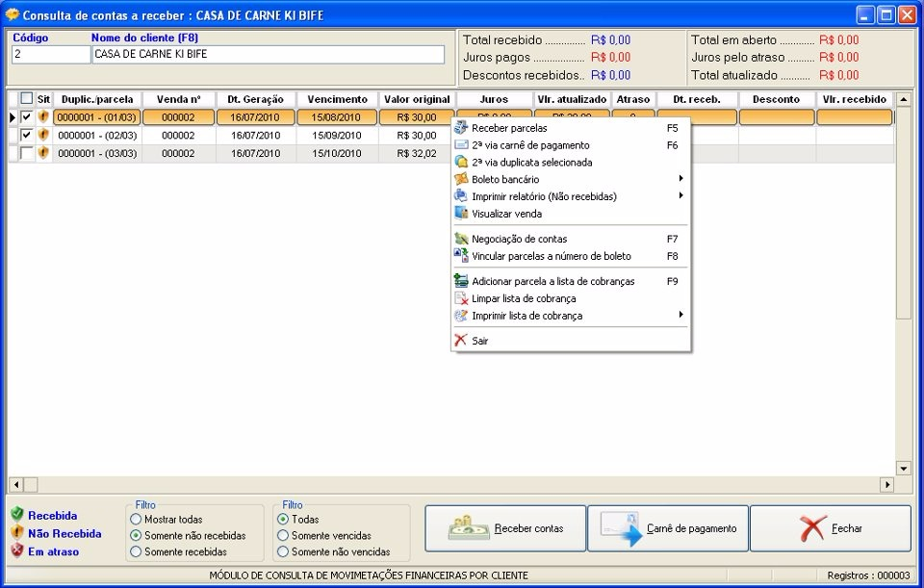Image resolution: width=924 pixels, height=588 pixels.
Task: Click the Venda nº column header
Action: [x=179, y=99]
